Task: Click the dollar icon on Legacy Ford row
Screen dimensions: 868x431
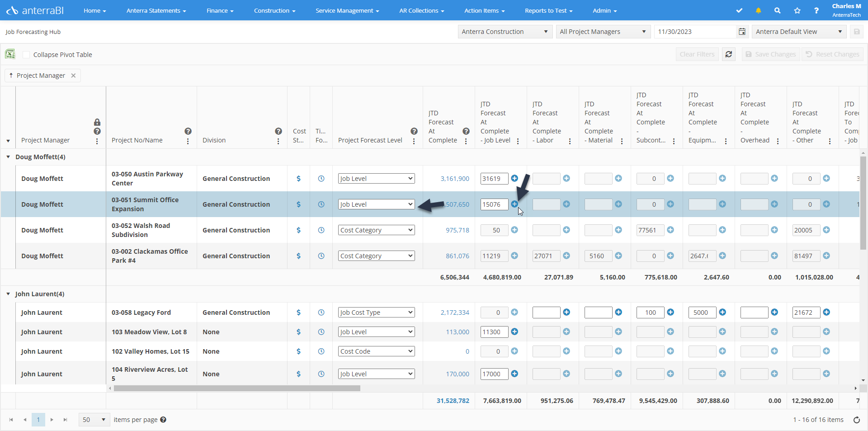Action: [x=298, y=312]
